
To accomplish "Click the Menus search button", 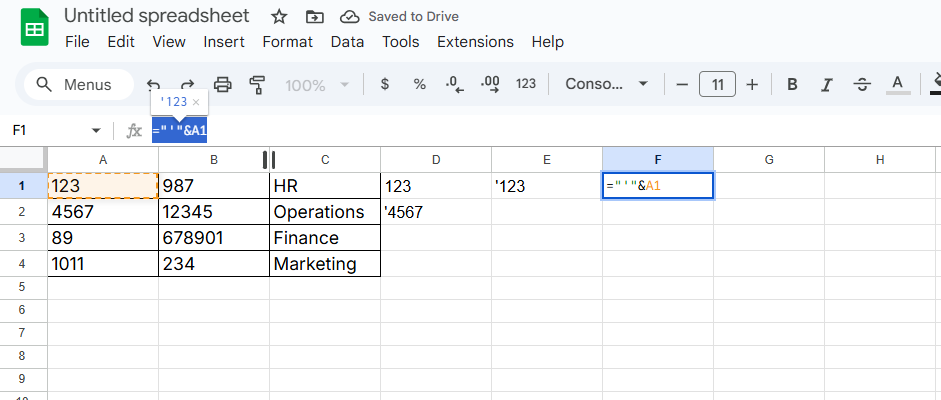I will (x=78, y=85).
